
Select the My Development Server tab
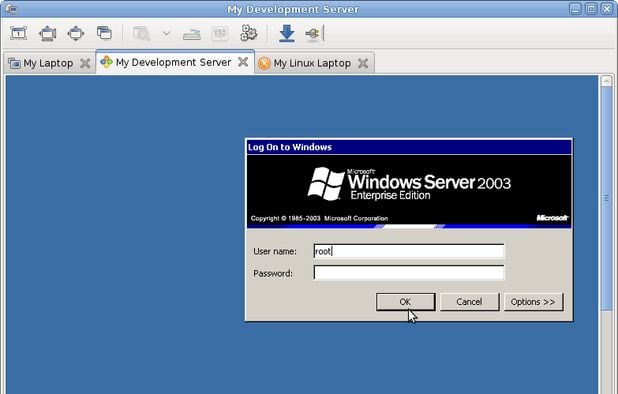point(173,62)
